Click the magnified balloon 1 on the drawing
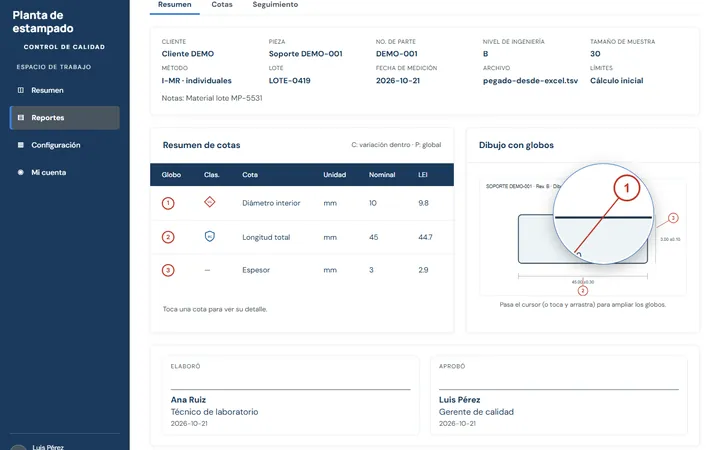Image resolution: width=720 pixels, height=450 pixels. [627, 188]
